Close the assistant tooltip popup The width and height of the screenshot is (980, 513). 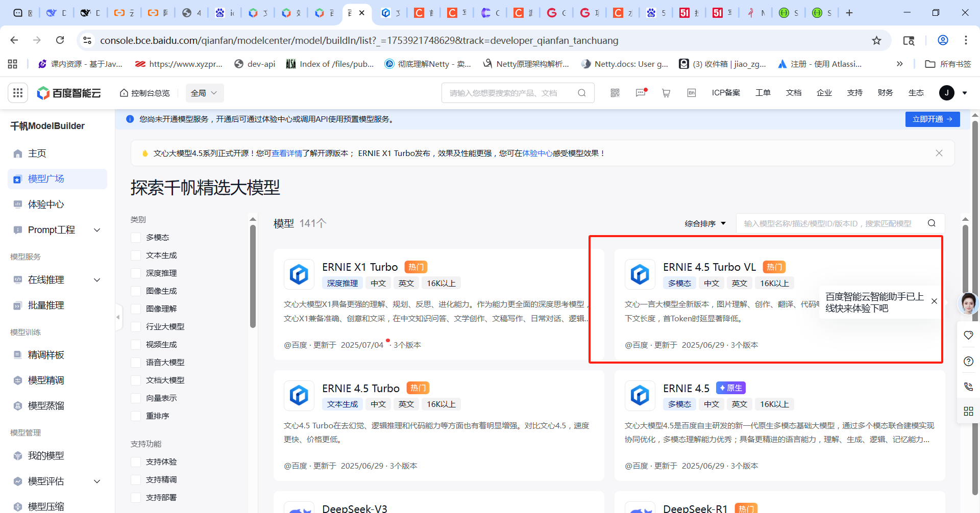point(934,301)
